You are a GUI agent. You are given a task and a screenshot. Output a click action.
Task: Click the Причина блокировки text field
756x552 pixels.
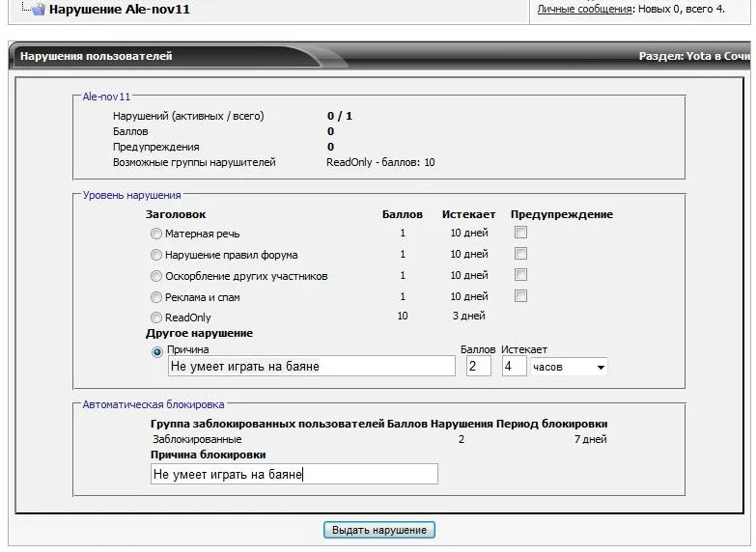click(294, 474)
